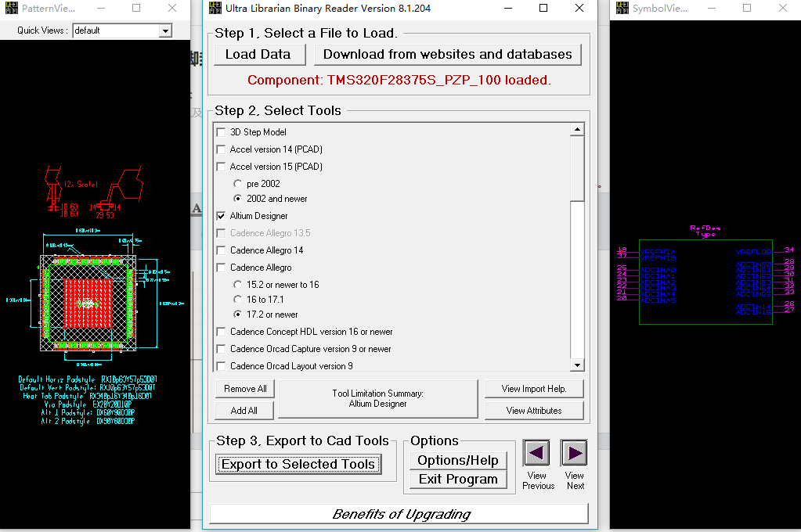Viewport: 801px width, 532px height.
Task: Click Export to Selected Tools
Action: [x=298, y=464]
